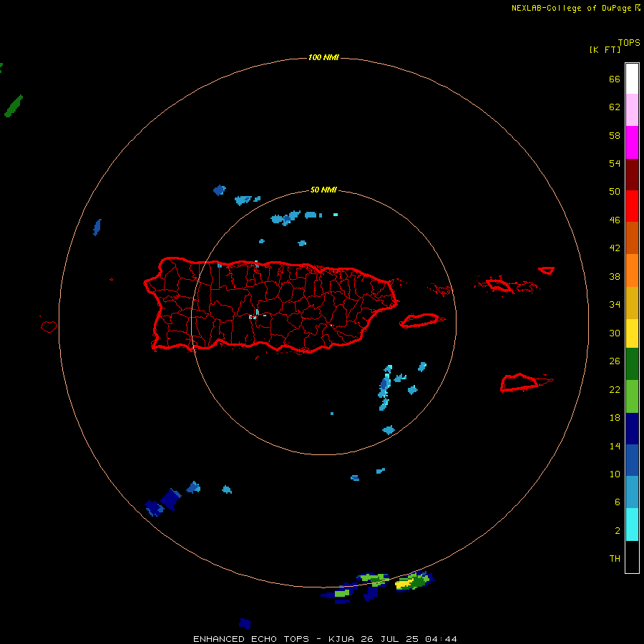
Task: Click the 50 NMI range ring label
Action: click(x=323, y=190)
